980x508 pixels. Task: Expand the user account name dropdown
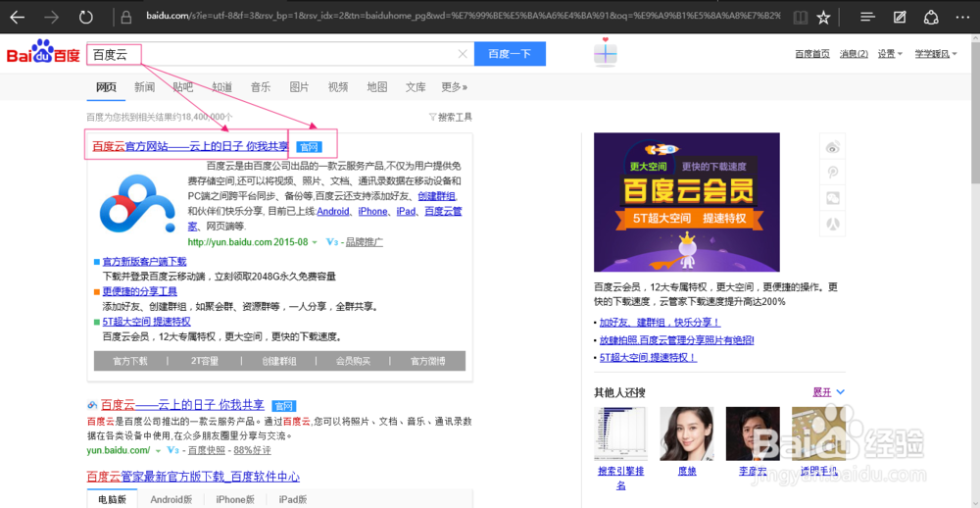pos(936,54)
